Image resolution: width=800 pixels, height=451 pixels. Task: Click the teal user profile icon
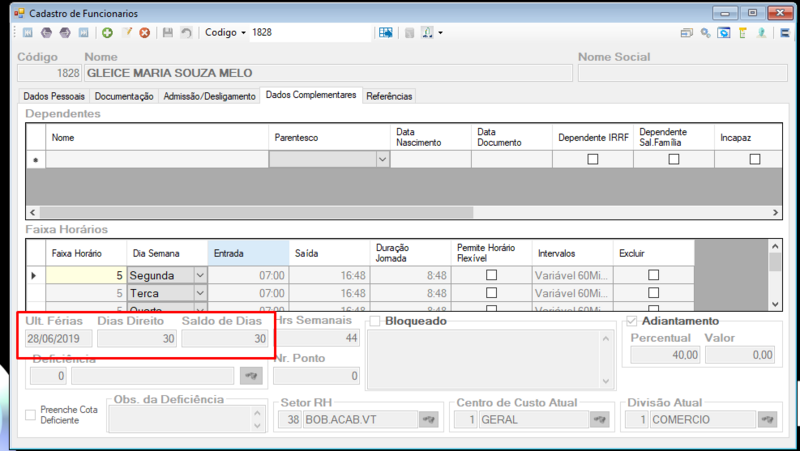[x=761, y=33]
